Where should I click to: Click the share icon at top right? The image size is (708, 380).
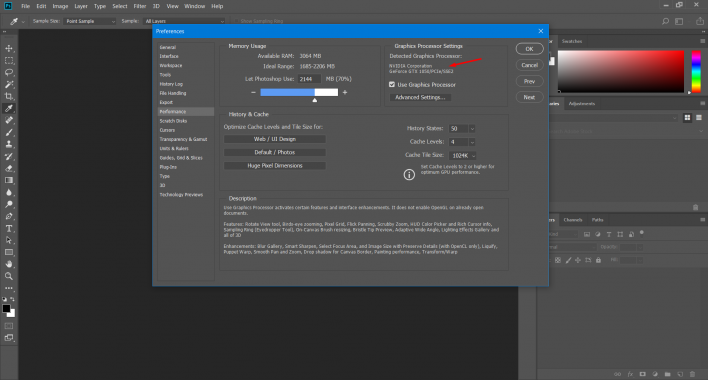[699, 21]
